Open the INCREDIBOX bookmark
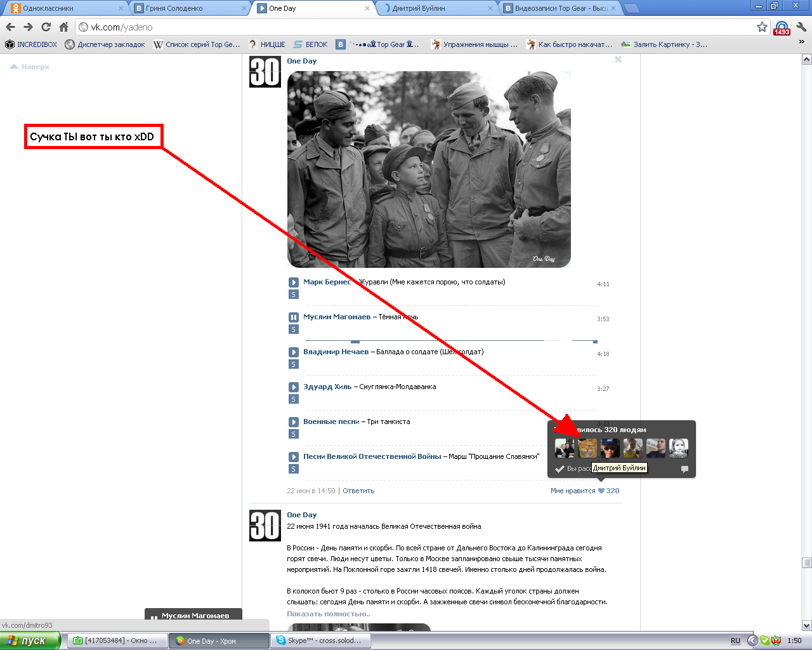Image resolution: width=812 pixels, height=650 pixels. (31, 44)
